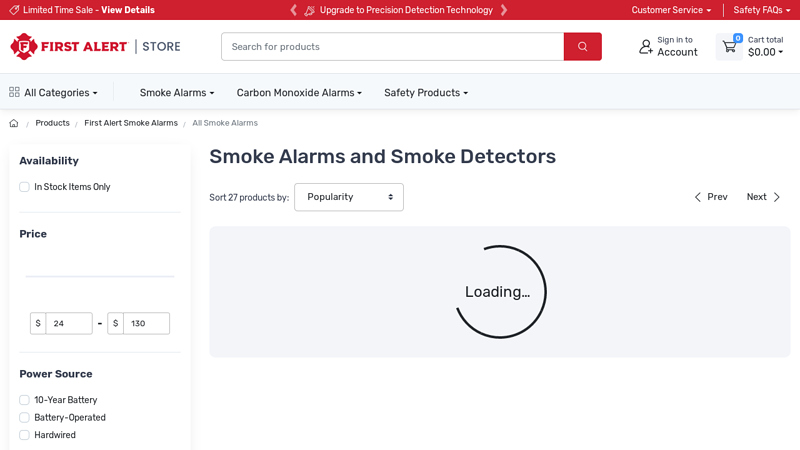Click the All Categories grid icon
Image resolution: width=800 pixels, height=450 pixels.
(14, 92)
